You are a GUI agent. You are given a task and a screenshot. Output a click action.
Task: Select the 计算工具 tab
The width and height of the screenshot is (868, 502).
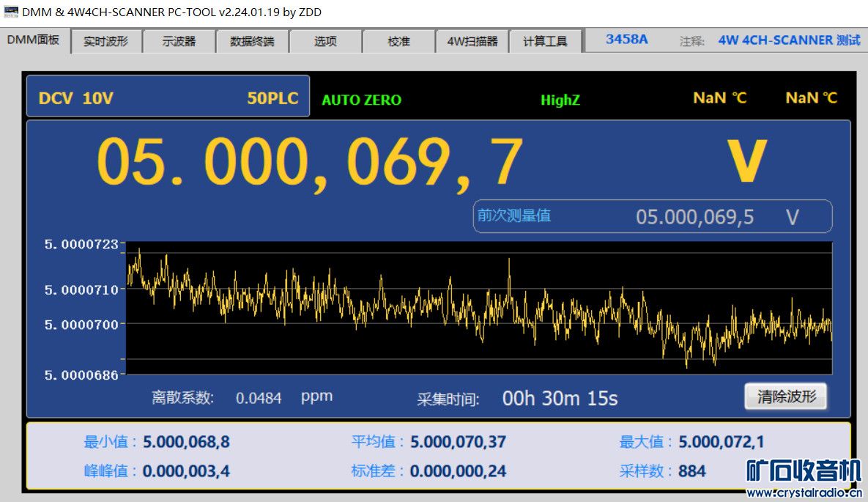point(545,41)
